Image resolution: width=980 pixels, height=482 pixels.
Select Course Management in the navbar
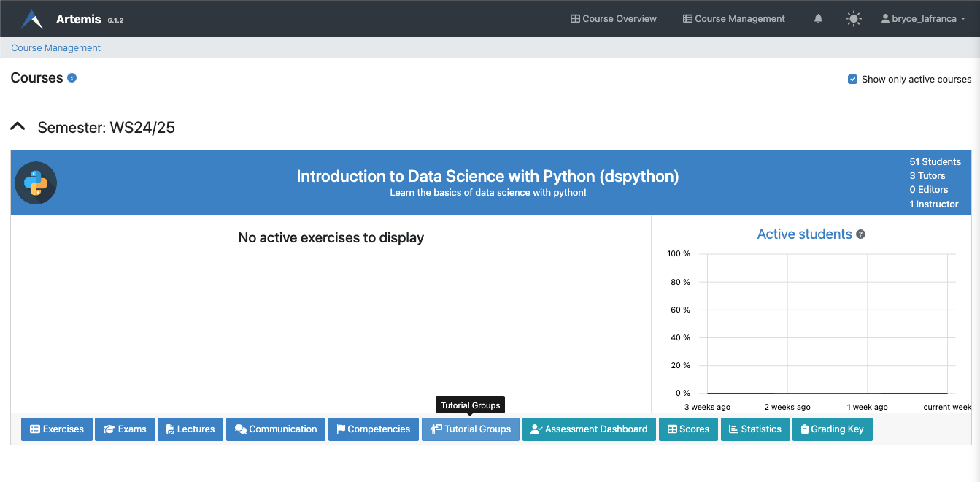point(733,19)
